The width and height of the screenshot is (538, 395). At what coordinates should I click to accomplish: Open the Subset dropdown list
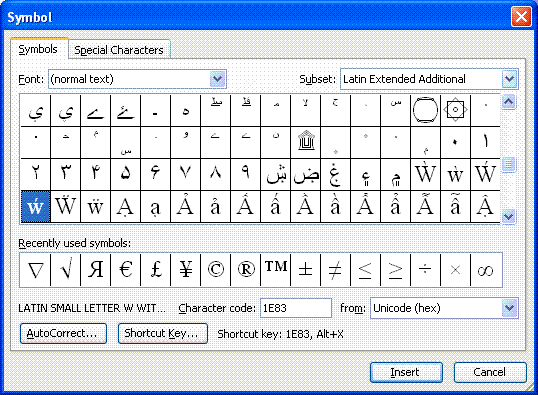pos(510,79)
